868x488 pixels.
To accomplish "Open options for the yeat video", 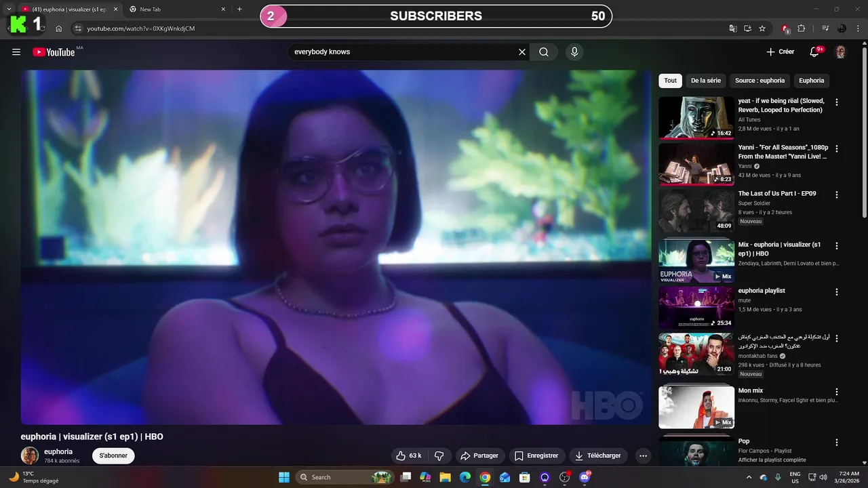I will click(x=837, y=102).
